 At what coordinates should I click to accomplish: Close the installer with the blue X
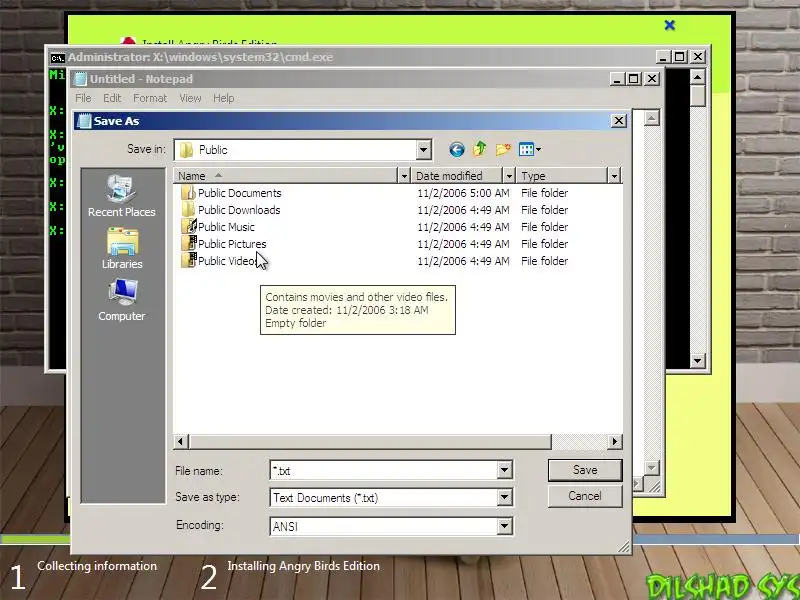pos(670,25)
